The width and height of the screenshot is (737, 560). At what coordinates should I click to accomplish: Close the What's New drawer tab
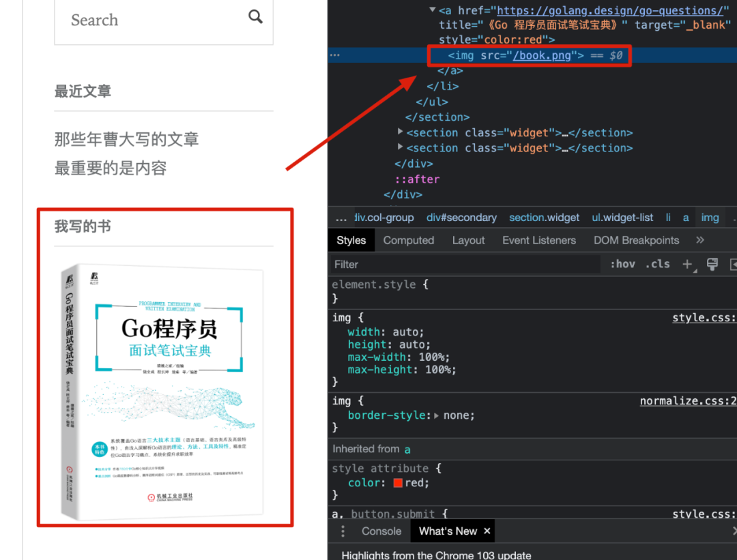click(x=487, y=531)
